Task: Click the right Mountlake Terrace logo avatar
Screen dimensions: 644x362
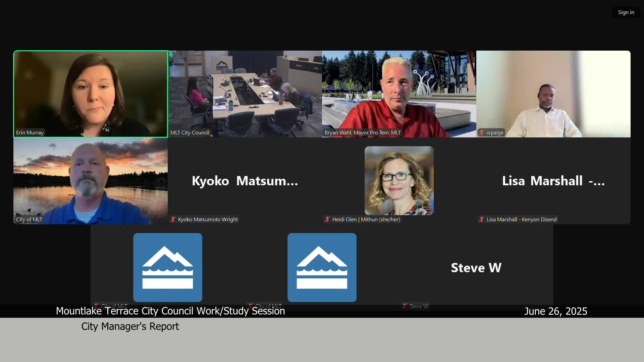Action: pos(322,267)
